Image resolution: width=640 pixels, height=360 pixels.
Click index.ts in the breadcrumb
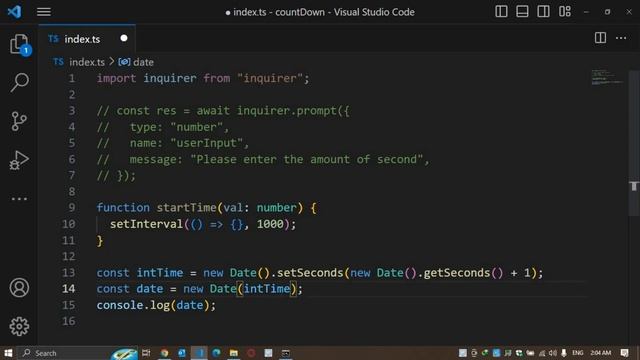[87, 62]
